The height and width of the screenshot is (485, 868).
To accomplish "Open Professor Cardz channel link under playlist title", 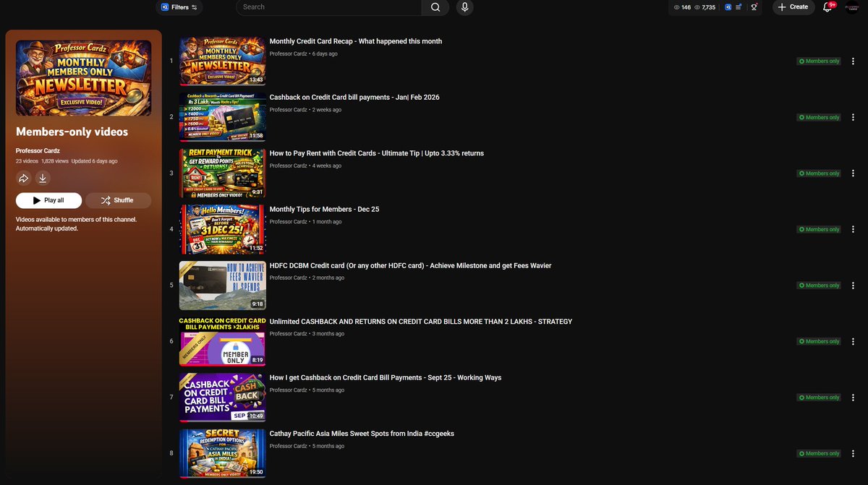I will click(38, 150).
